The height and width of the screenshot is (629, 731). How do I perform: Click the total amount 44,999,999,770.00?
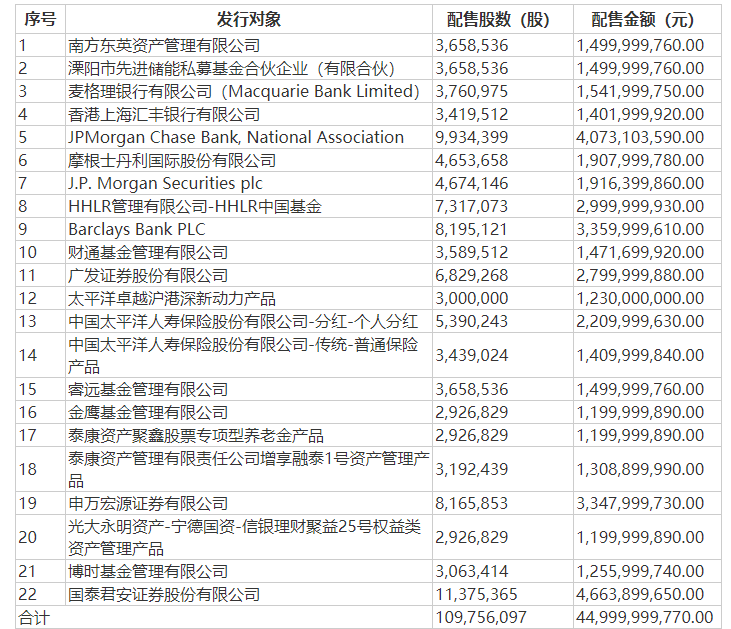click(645, 618)
